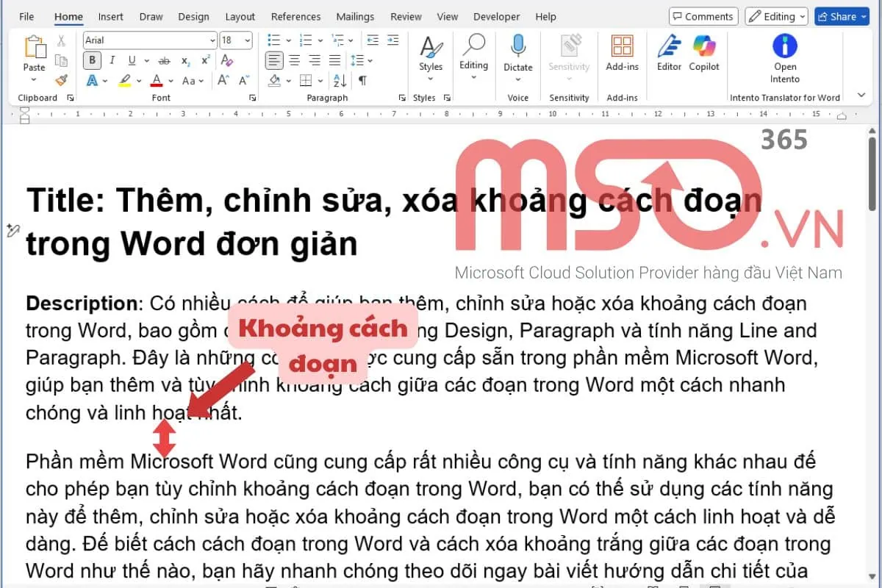Show paragraph marks with pilcrow button

pos(362,81)
